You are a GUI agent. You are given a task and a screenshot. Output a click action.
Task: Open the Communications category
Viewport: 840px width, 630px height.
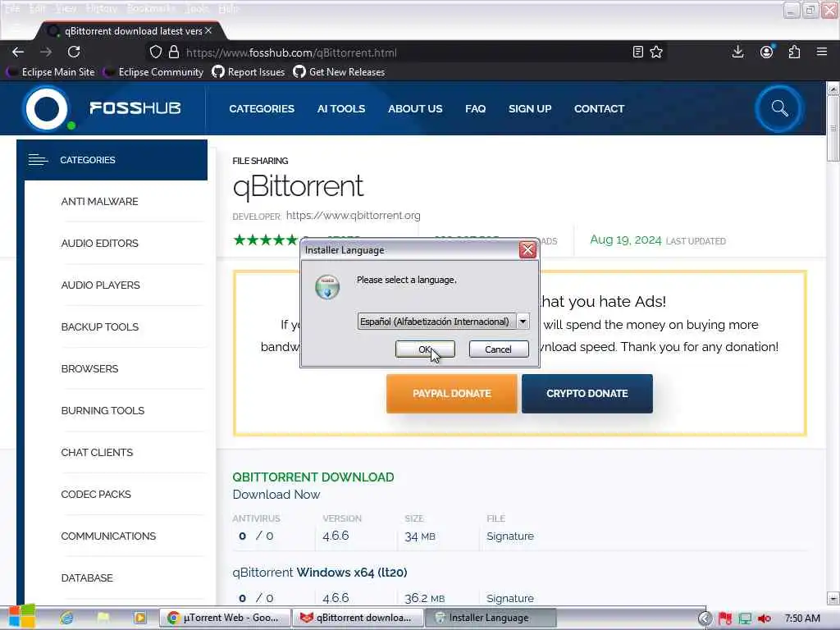(108, 536)
